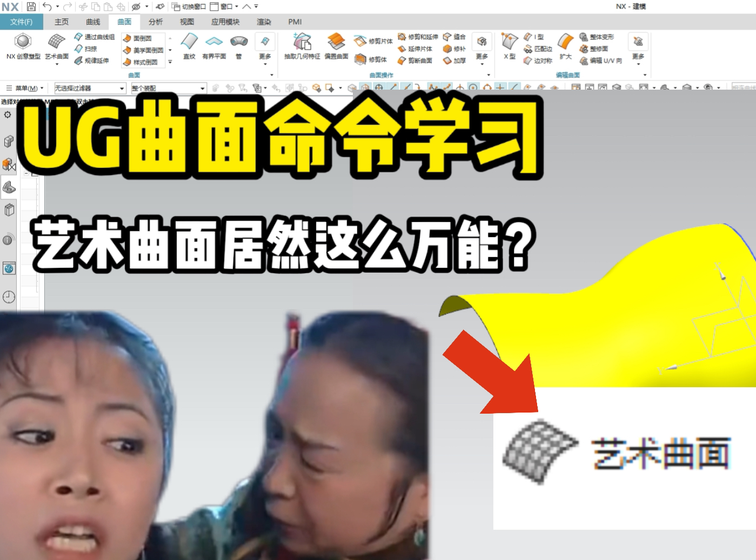This screenshot has width=756, height=560.
Task: Click the hide/show eye icon in the top toolbar
Action: pos(136,6)
